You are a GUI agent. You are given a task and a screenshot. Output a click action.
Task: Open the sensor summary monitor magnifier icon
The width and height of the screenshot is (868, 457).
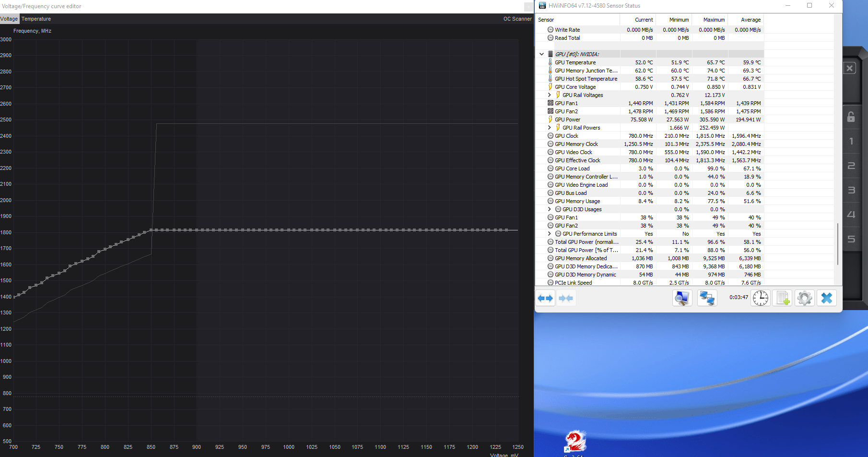pyautogui.click(x=682, y=298)
